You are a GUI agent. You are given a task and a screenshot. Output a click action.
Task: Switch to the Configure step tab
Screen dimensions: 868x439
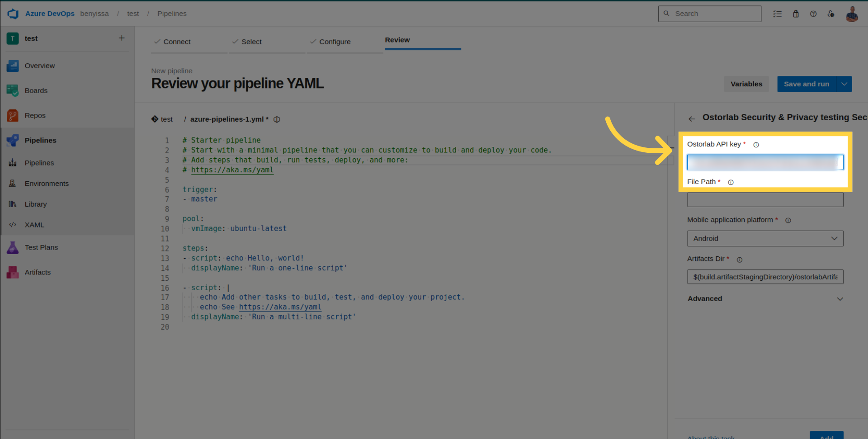click(335, 42)
